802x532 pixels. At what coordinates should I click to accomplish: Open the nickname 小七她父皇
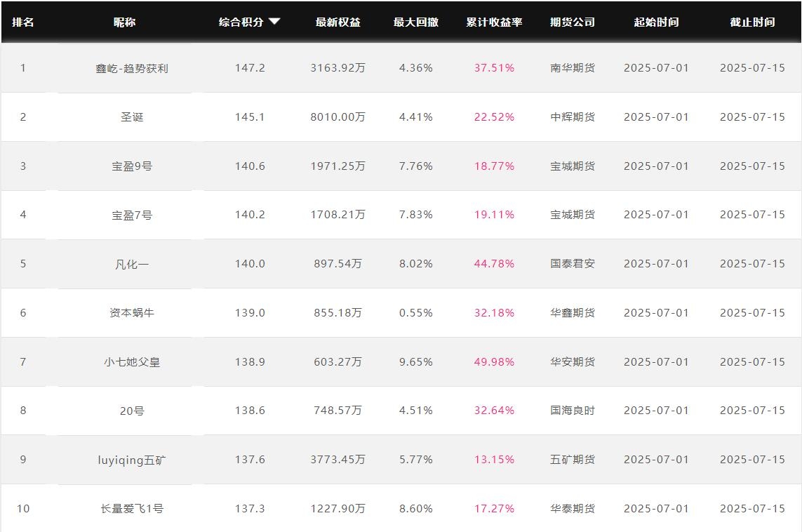click(132, 362)
